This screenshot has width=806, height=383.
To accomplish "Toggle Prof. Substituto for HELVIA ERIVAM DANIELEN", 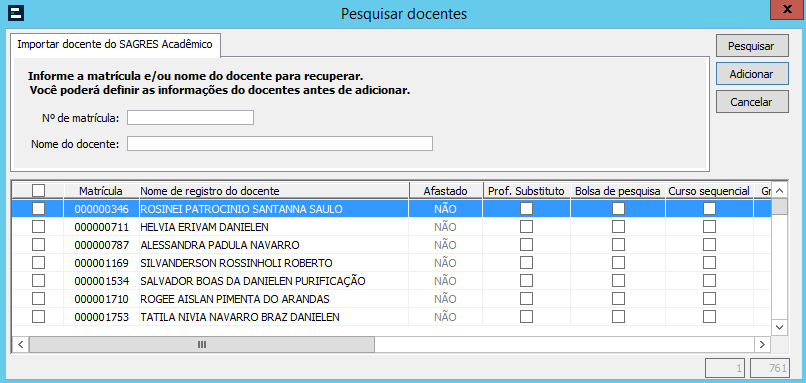I will click(526, 227).
